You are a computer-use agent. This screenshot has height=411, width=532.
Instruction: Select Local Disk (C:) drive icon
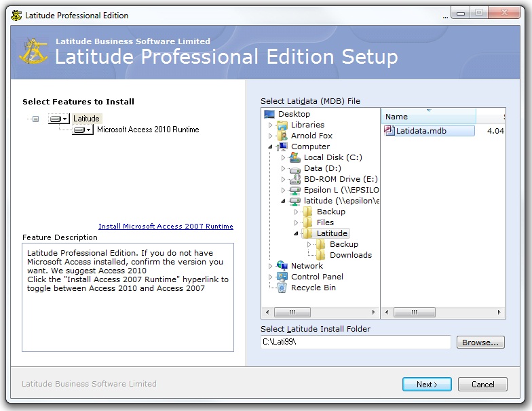pos(294,157)
